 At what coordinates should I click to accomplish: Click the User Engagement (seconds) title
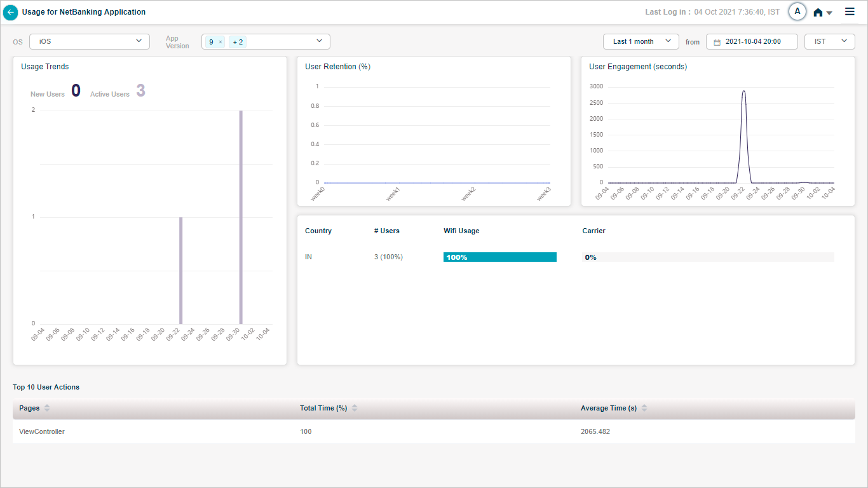[x=638, y=66]
